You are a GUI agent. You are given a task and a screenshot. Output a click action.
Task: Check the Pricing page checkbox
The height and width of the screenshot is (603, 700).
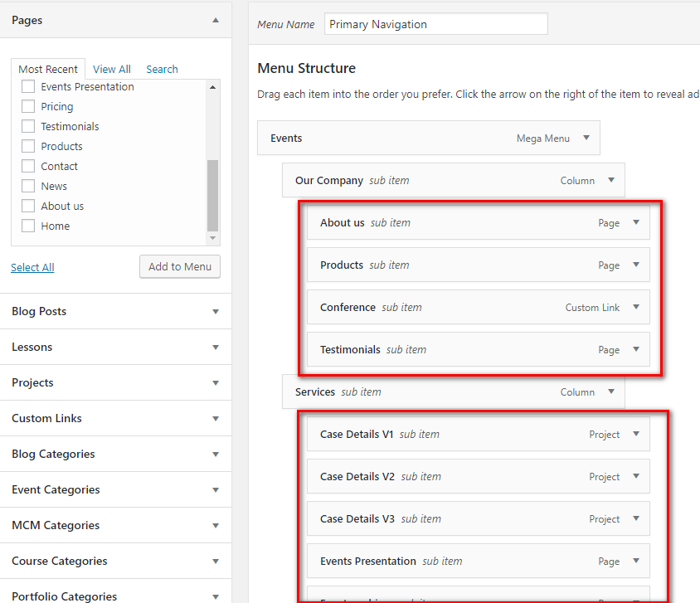[x=28, y=106]
